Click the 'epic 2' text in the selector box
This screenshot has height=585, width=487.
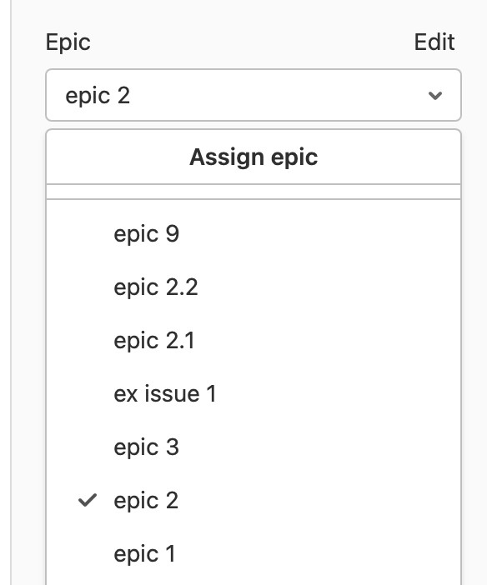pos(98,96)
